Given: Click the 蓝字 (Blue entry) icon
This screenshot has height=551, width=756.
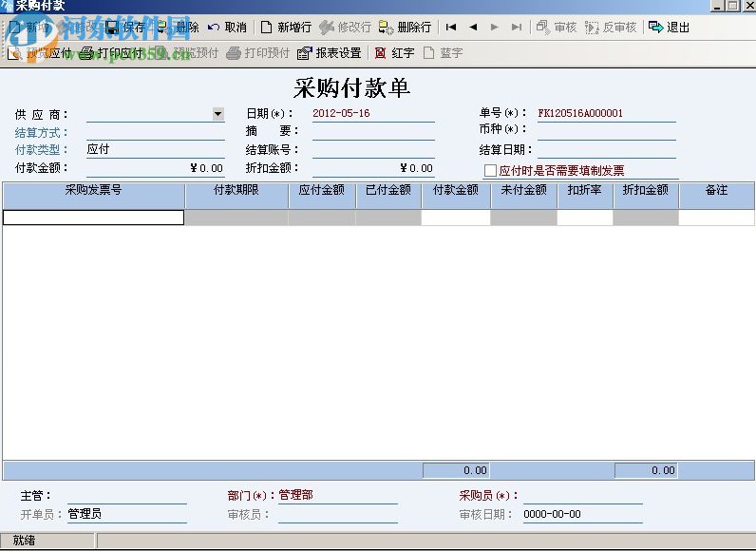Looking at the screenshot, I should click(x=428, y=52).
